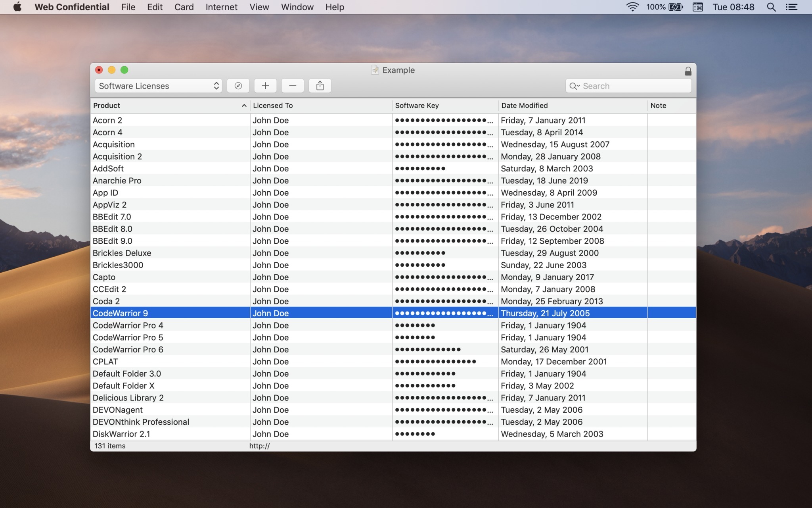Click the add new entry icon
812x508 pixels.
coord(265,85)
